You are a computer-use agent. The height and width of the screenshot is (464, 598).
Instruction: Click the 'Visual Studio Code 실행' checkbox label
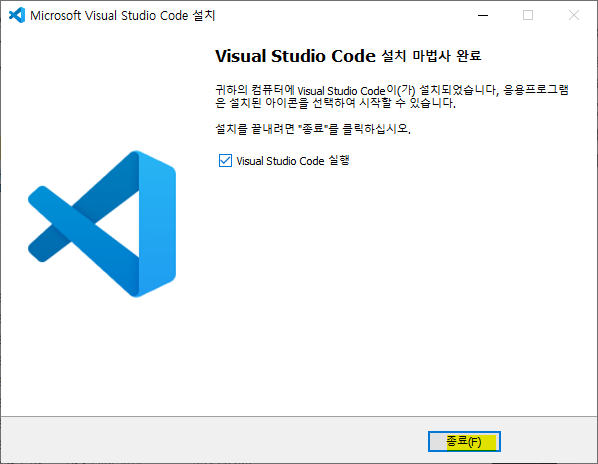293,161
